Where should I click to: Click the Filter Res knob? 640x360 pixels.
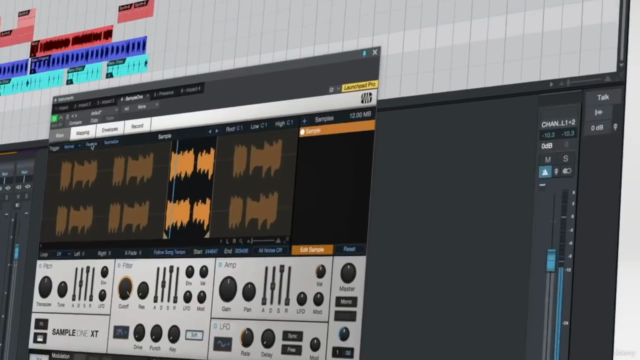pyautogui.click(x=142, y=291)
